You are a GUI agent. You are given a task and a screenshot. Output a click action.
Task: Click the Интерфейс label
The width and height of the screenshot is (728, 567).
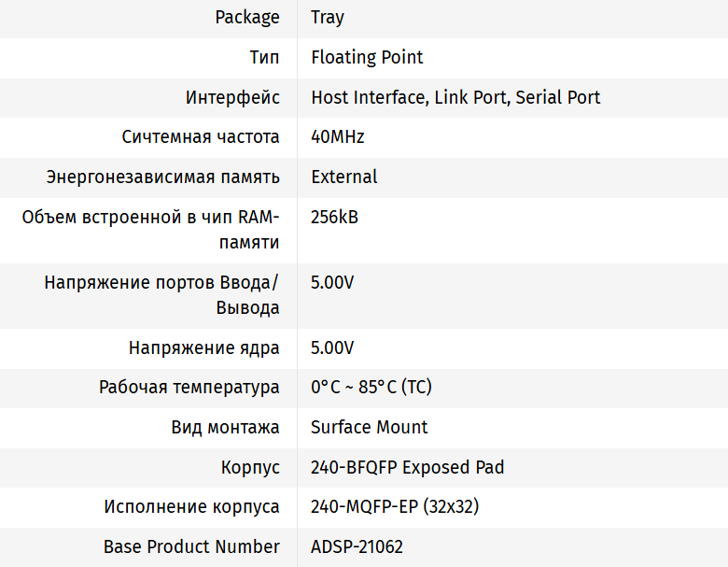232,97
